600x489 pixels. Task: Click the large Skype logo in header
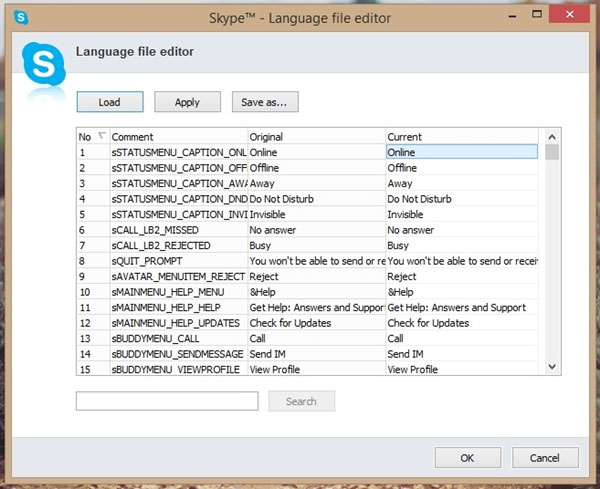tap(44, 65)
